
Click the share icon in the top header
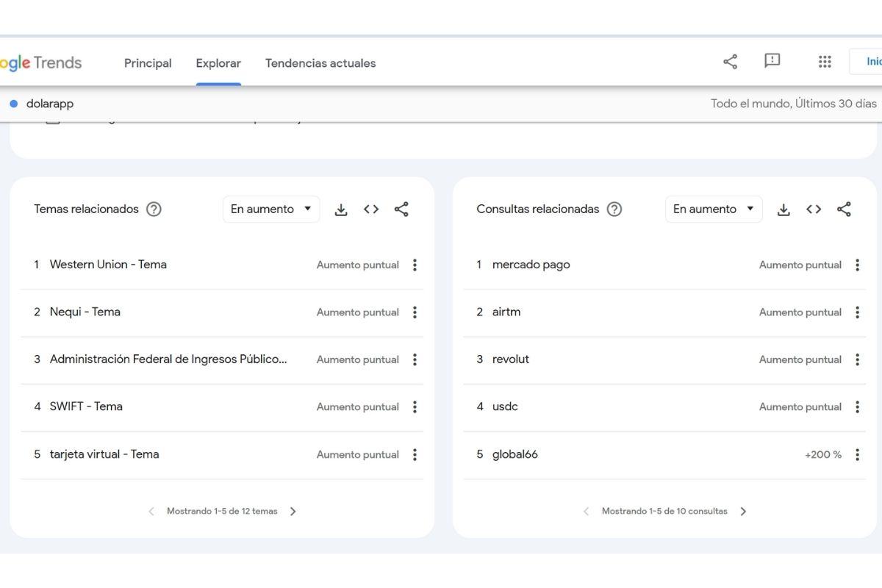[730, 62]
